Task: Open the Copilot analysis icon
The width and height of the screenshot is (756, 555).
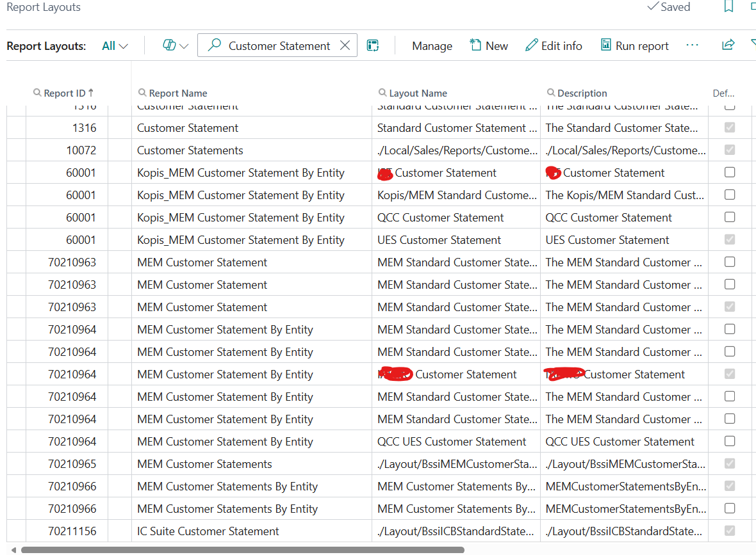Action: [x=169, y=45]
